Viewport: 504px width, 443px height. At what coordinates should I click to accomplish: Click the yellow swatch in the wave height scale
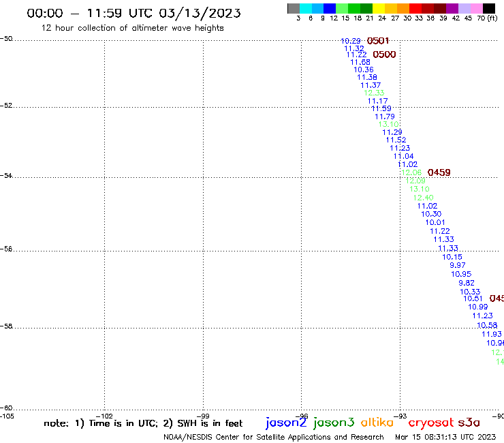[379, 8]
